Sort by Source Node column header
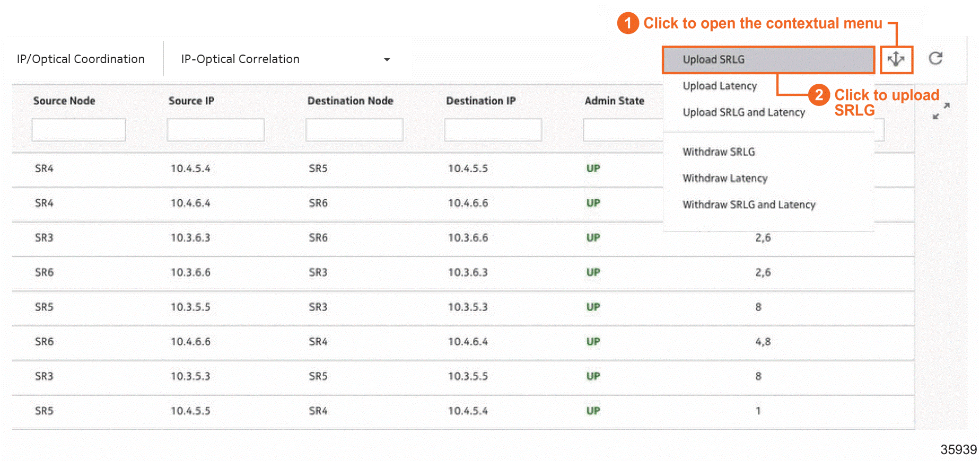The image size is (980, 461). click(x=64, y=101)
